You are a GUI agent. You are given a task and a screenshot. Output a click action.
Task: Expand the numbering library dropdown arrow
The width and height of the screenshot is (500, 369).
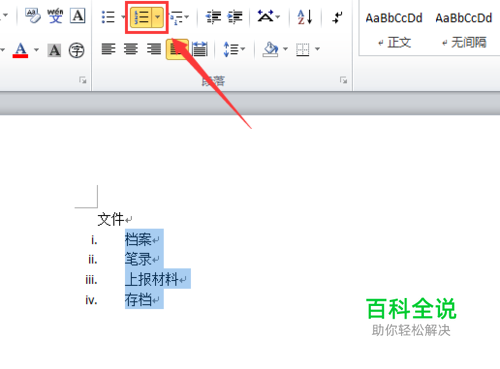click(x=158, y=17)
